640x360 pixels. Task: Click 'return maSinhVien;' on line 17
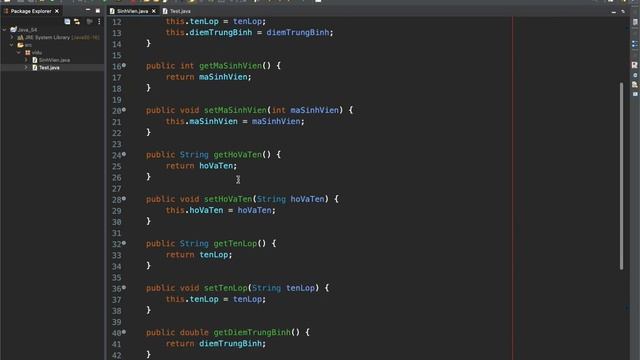pos(209,77)
